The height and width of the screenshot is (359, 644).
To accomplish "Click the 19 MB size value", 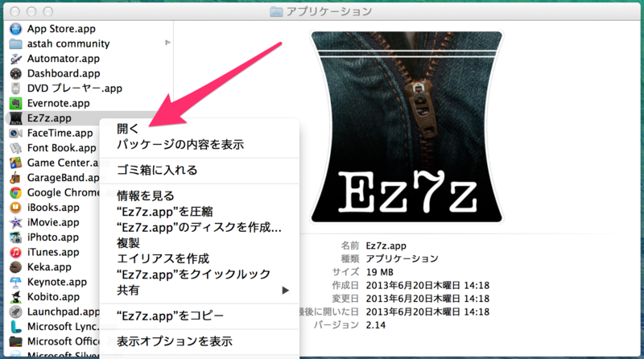I will coord(379,272).
